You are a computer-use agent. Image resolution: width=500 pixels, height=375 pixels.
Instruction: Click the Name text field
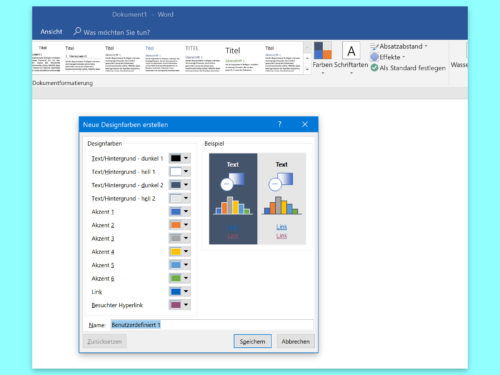click(212, 325)
